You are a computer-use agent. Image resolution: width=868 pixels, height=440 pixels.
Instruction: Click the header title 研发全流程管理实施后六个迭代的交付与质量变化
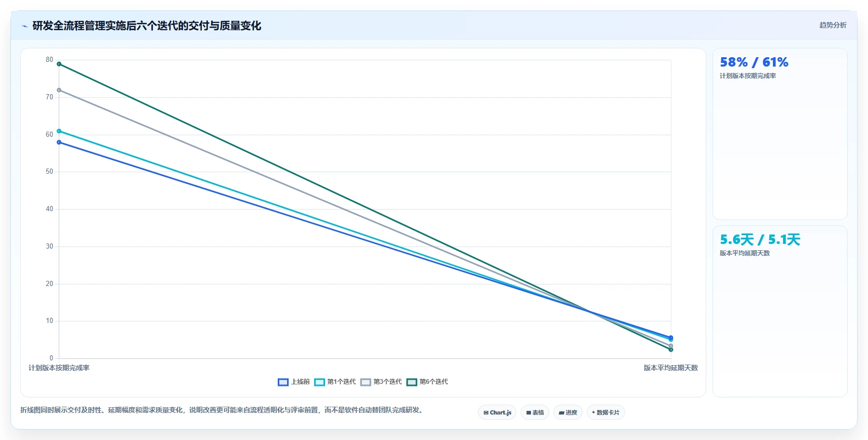[147, 25]
